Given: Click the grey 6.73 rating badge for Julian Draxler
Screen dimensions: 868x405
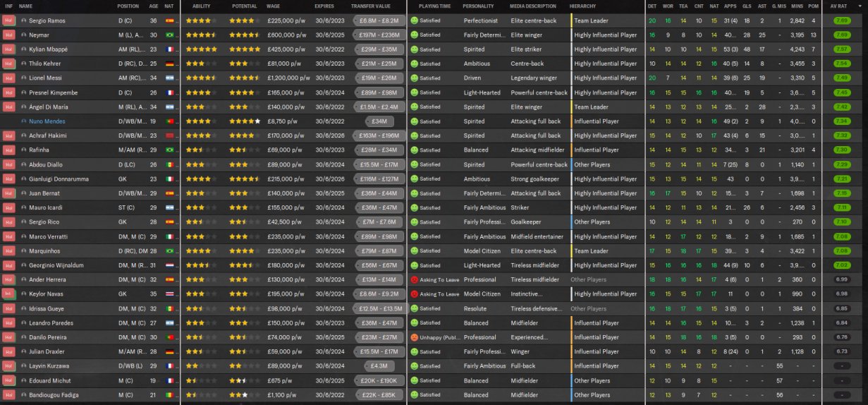Looking at the screenshot, I should tap(841, 351).
